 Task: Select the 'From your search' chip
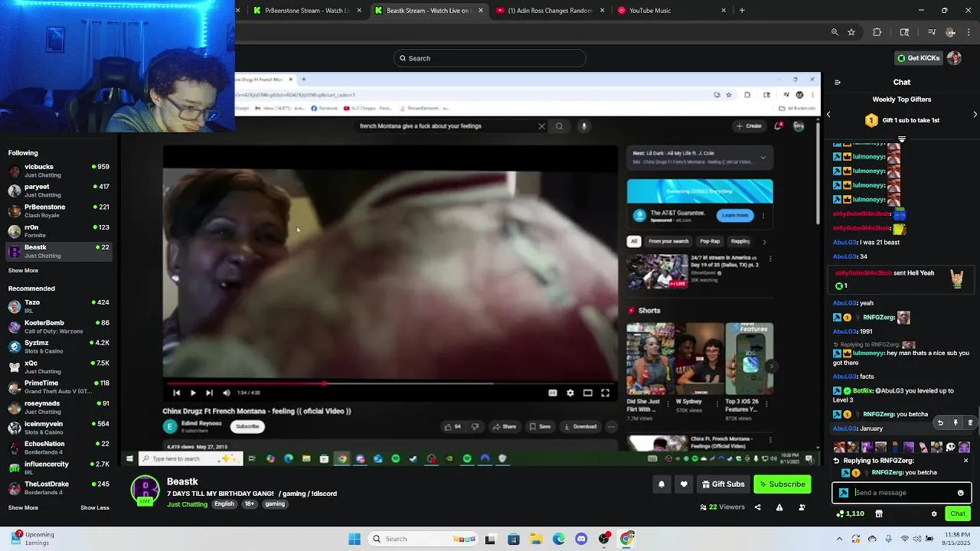pos(668,242)
